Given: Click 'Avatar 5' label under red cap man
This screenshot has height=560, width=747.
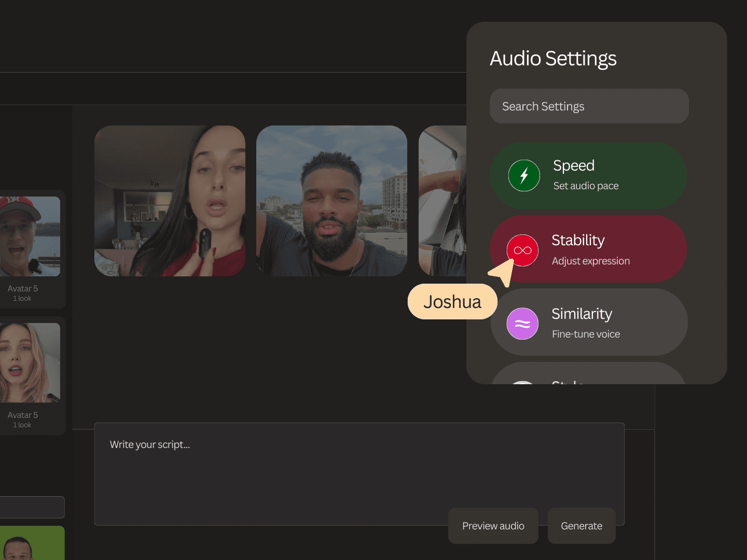Looking at the screenshot, I should [23, 289].
